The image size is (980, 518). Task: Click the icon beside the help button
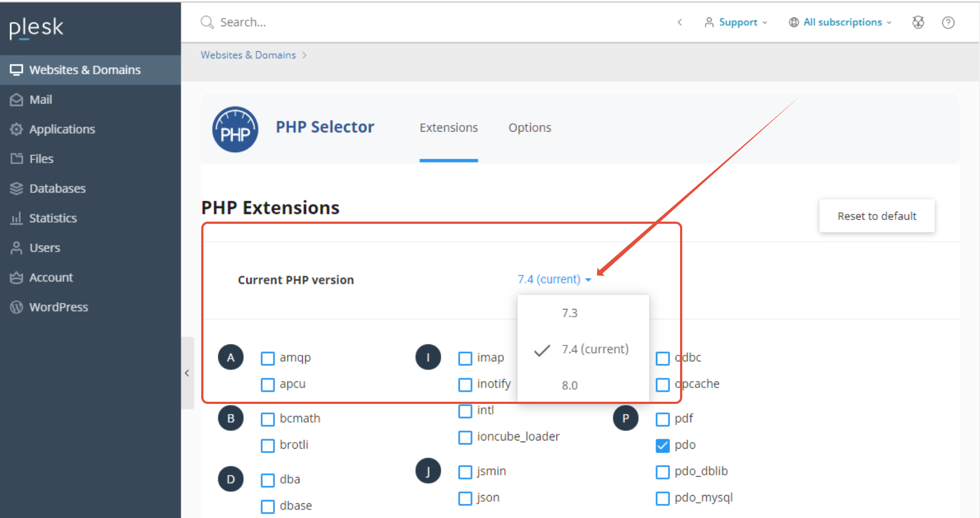click(918, 22)
